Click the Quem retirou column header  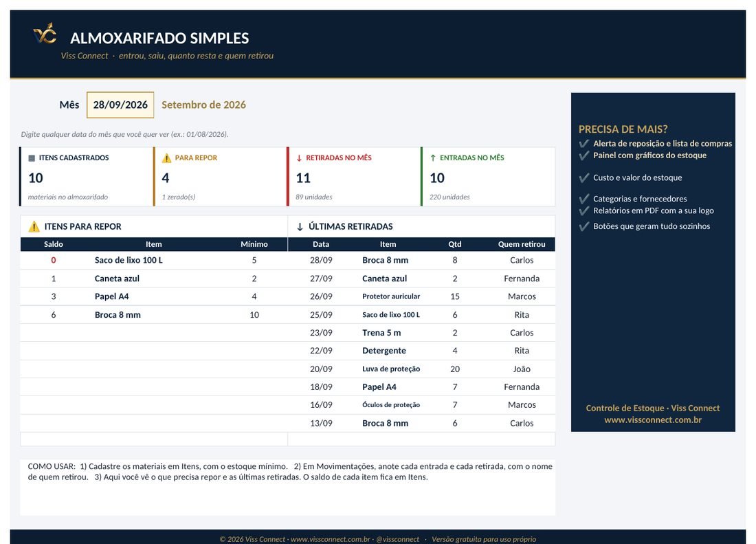[x=522, y=244]
